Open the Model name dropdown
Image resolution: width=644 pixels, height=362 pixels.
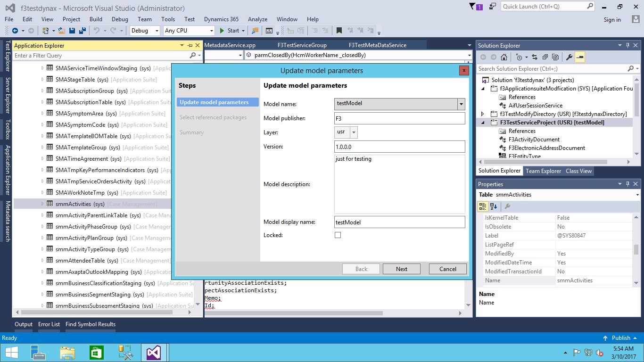tap(461, 104)
